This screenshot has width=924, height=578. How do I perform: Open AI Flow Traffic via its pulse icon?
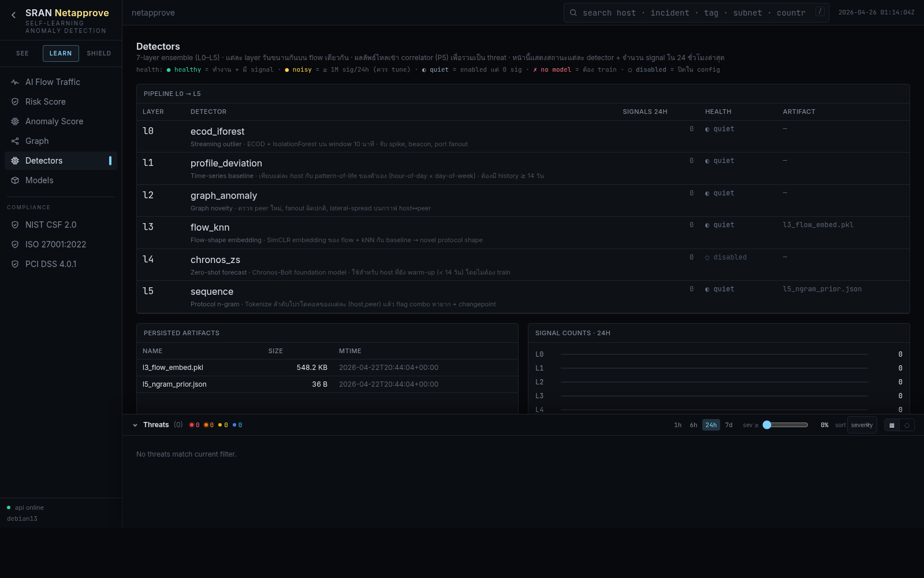(15, 82)
